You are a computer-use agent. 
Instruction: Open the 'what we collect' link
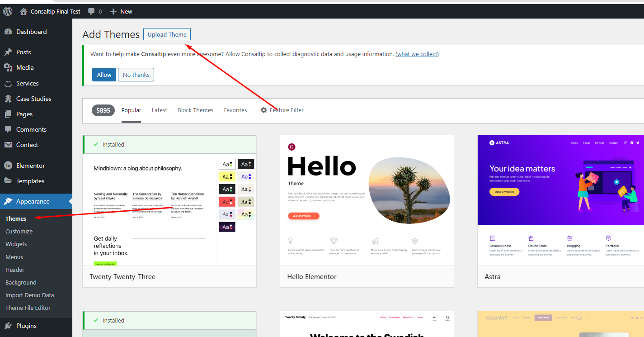[x=417, y=54]
